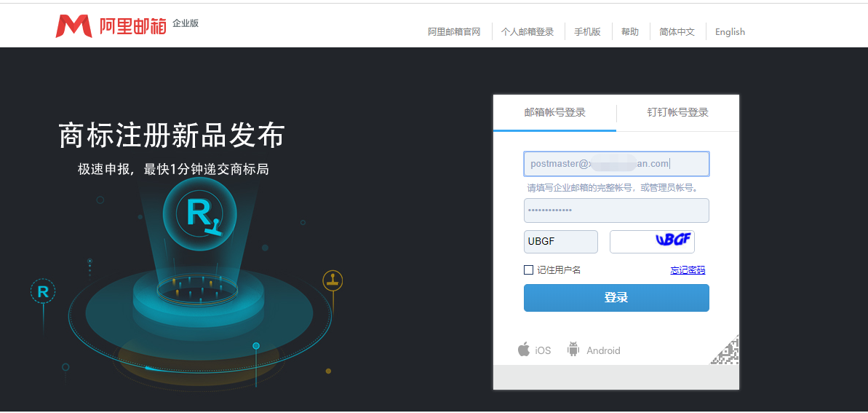Open 阿里邮箱官网 link
This screenshot has height=413, width=868.
pos(454,31)
